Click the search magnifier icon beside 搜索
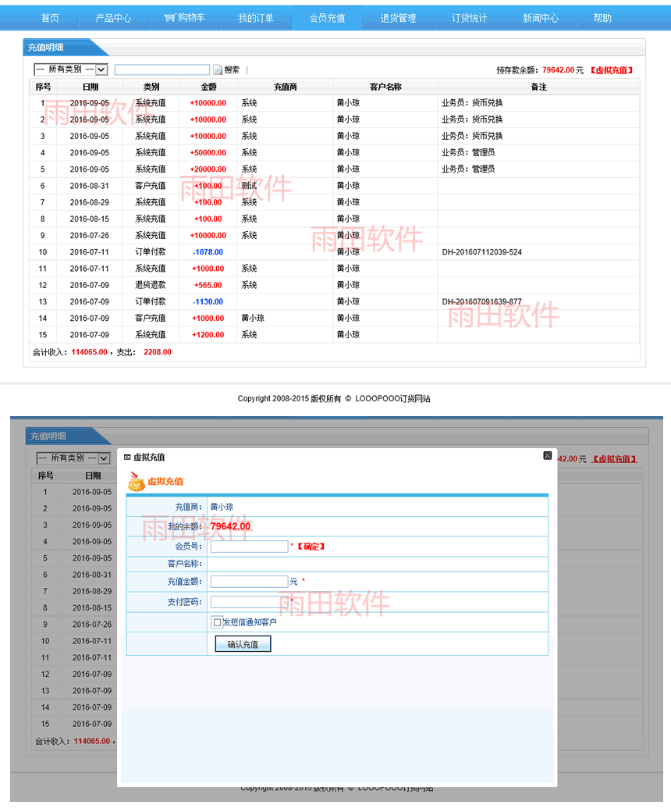This screenshot has height=812, width=671. (x=218, y=70)
